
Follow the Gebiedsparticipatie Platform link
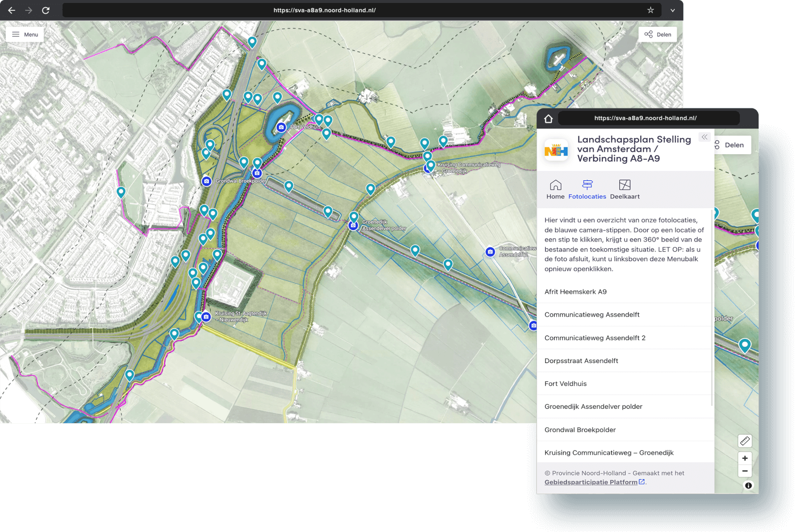[x=591, y=482]
